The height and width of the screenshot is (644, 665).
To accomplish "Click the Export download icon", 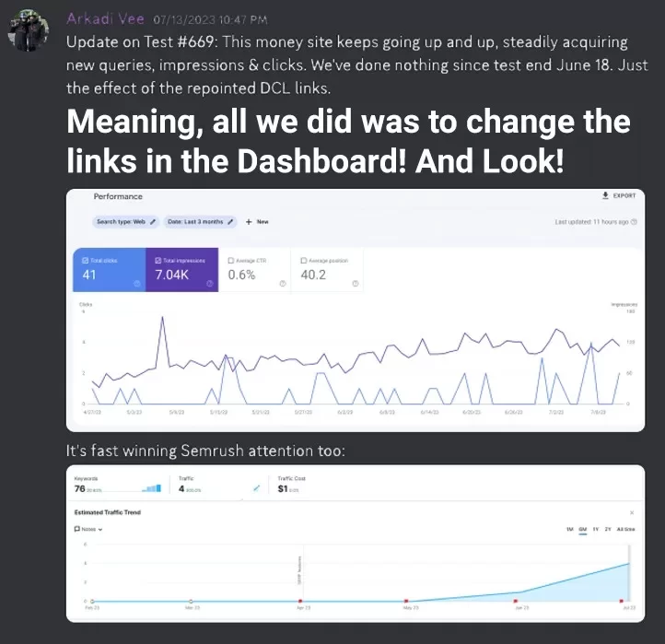I will click(605, 196).
